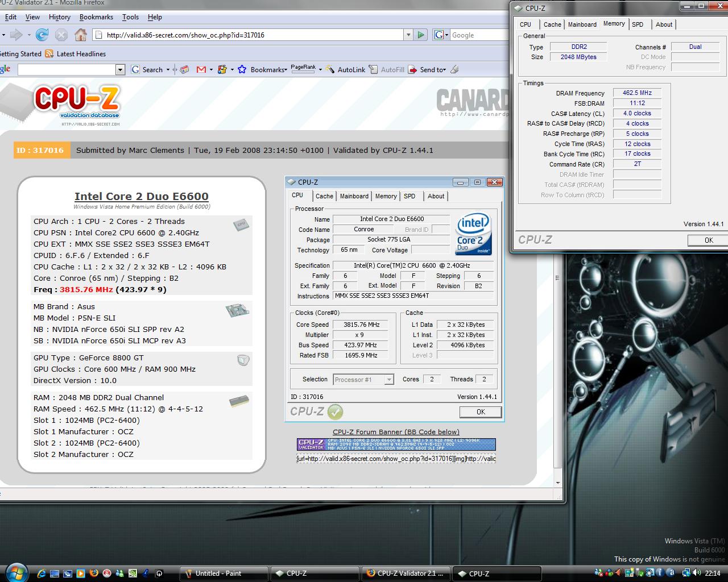Click the Google Toolbar puzzle-piece button icon
The width and height of the screenshot is (728, 582).
point(222,69)
